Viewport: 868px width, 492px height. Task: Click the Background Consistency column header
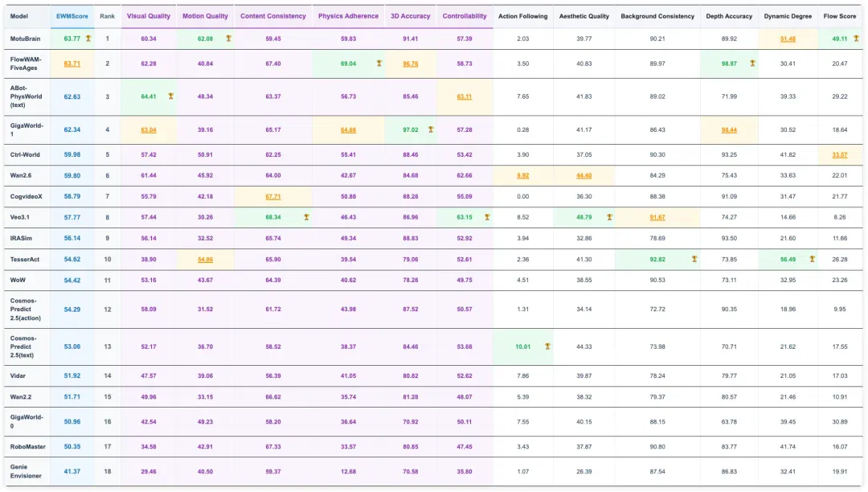pos(657,16)
